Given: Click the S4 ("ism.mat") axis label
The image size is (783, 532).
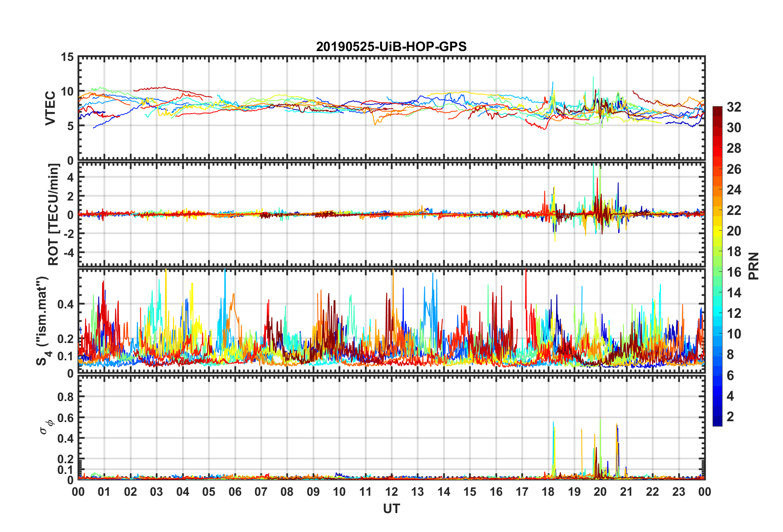Looking at the screenshot, I should tap(43, 321).
